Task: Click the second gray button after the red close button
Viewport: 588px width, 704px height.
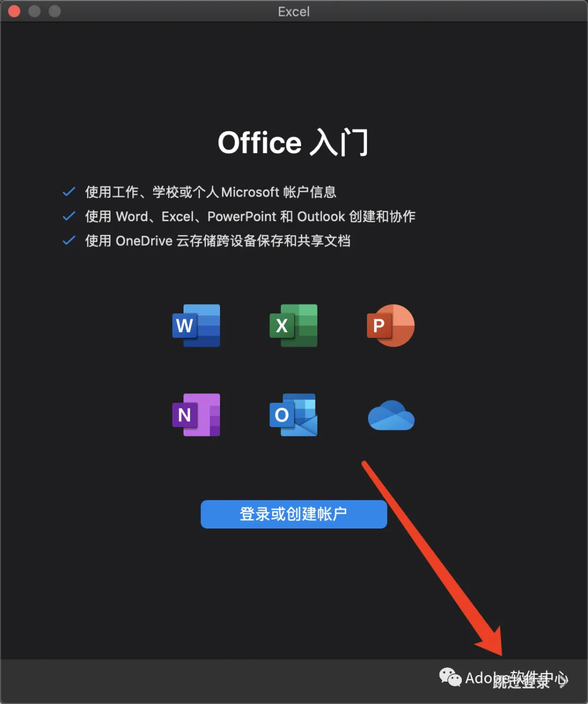Action: (x=54, y=11)
